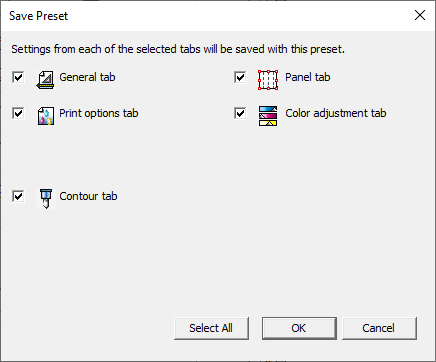Uncheck the General tab checkbox
This screenshot has height=362, width=436.
[x=18, y=77]
